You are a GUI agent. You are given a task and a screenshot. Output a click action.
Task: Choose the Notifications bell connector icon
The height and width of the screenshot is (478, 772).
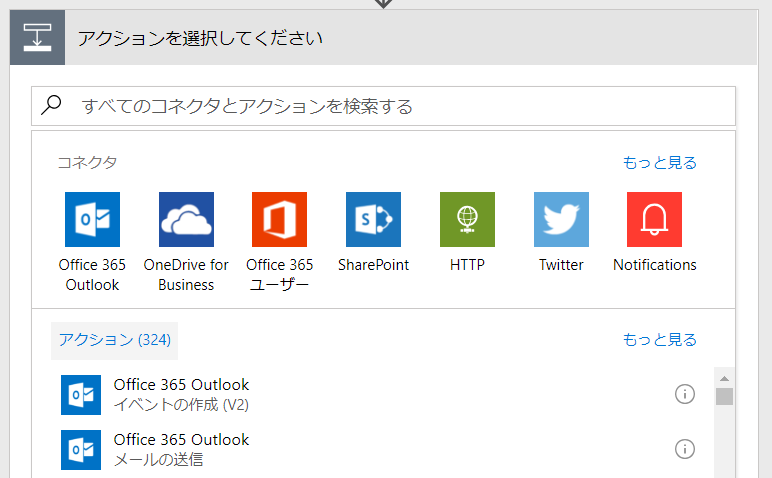654,219
